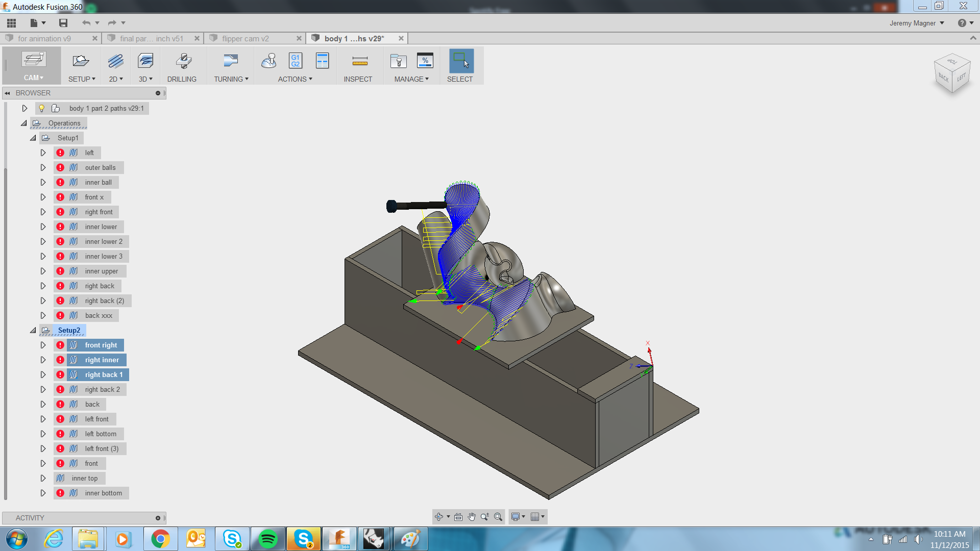Open Chrome from the taskbar
The image size is (980, 551).
[x=160, y=539]
